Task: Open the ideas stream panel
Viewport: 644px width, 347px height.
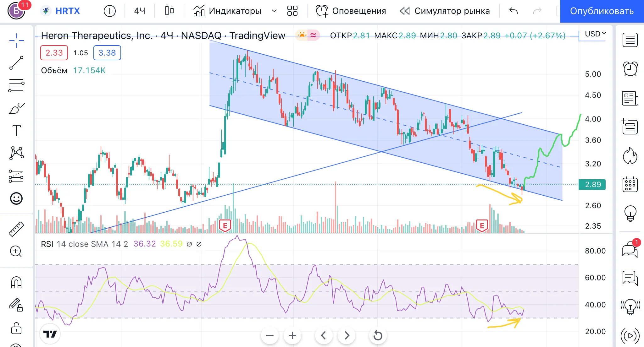Action: (x=630, y=307)
